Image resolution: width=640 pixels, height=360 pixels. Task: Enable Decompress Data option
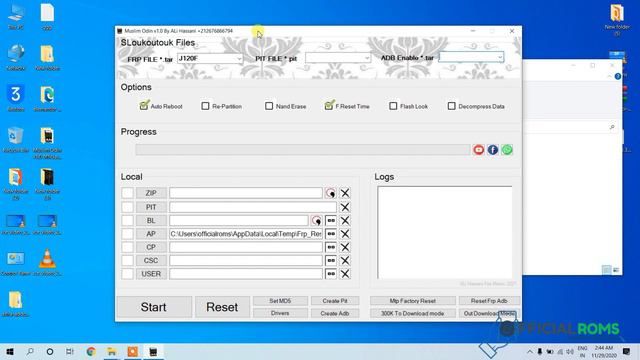click(476, 106)
